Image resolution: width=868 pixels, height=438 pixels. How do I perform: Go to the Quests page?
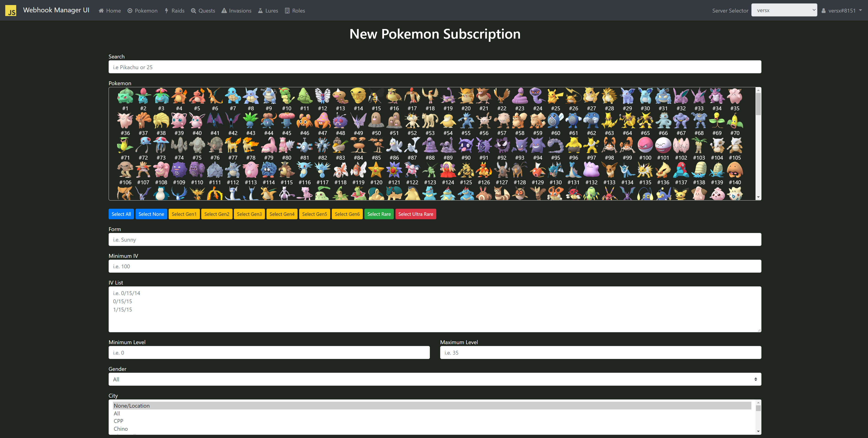click(x=203, y=11)
